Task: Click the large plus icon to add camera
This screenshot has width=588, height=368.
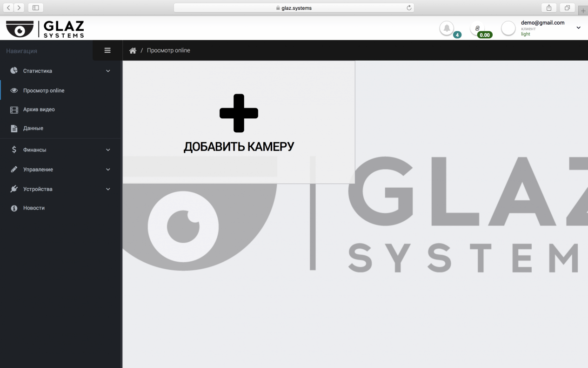Action: (239, 113)
